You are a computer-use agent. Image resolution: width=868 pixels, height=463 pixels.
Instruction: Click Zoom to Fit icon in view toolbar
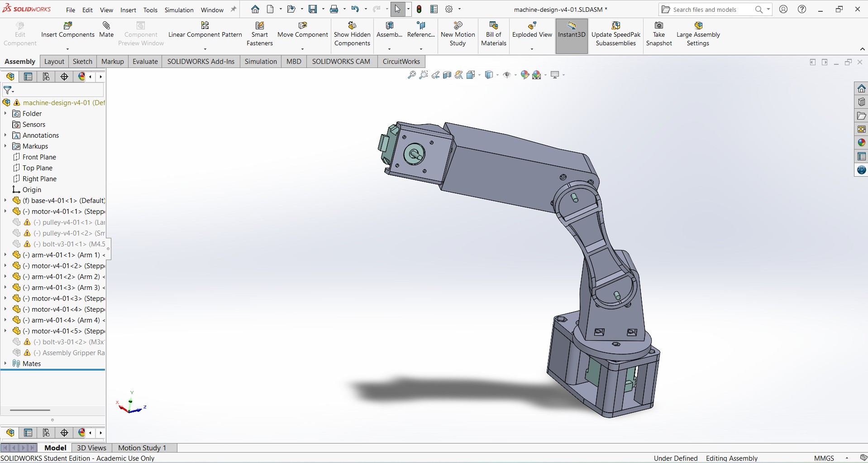pos(411,75)
